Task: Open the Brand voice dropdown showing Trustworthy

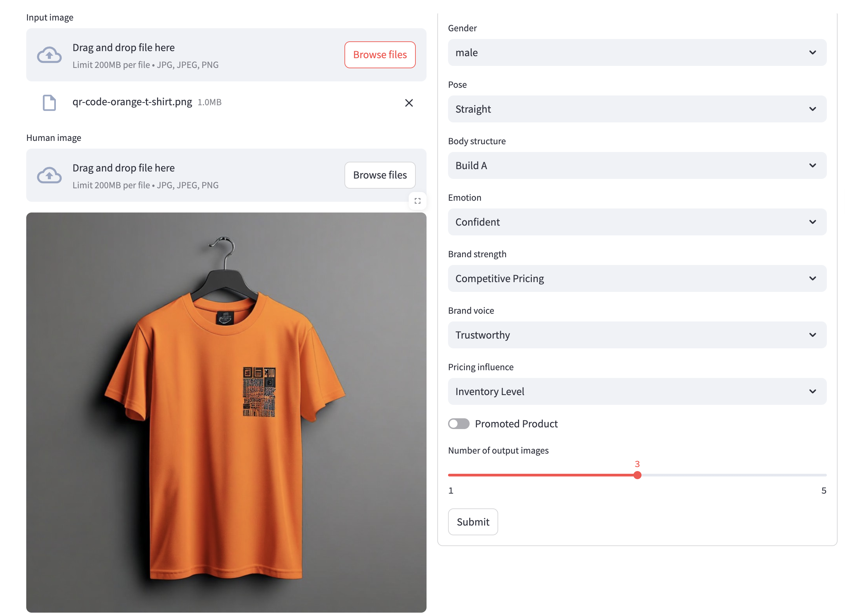Action: pos(637,335)
